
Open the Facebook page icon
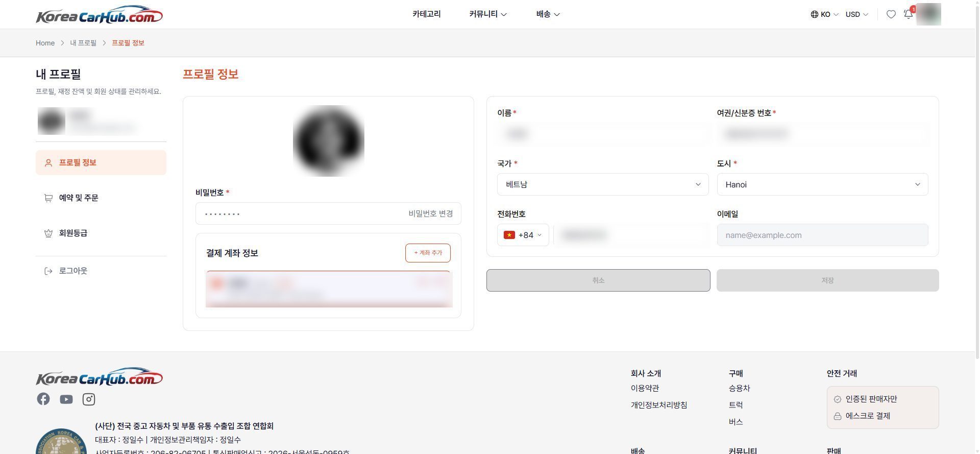coord(43,399)
